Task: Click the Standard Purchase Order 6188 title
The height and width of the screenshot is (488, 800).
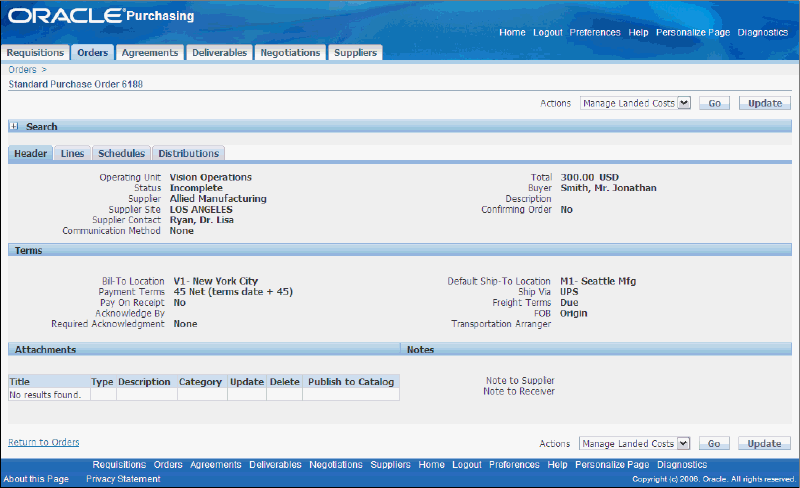Action: (76, 84)
